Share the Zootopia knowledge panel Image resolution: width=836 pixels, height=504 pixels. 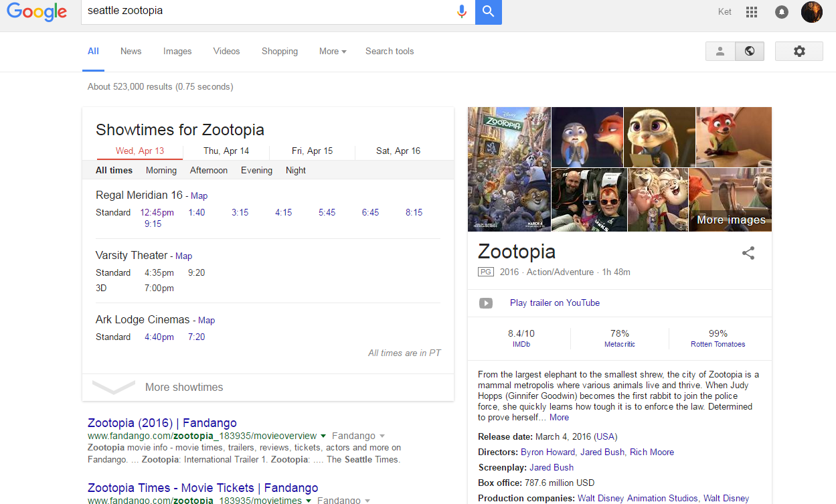tap(748, 253)
